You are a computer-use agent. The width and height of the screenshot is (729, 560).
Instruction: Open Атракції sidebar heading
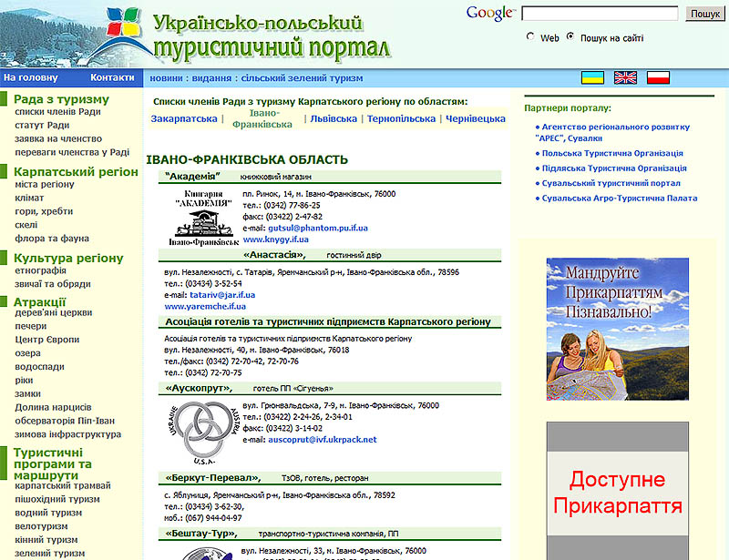click(39, 301)
